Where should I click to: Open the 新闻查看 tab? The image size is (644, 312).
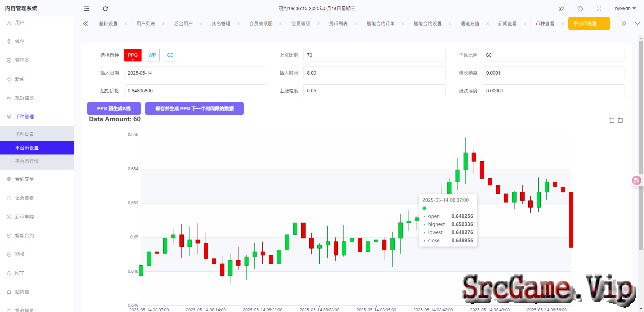507,24
